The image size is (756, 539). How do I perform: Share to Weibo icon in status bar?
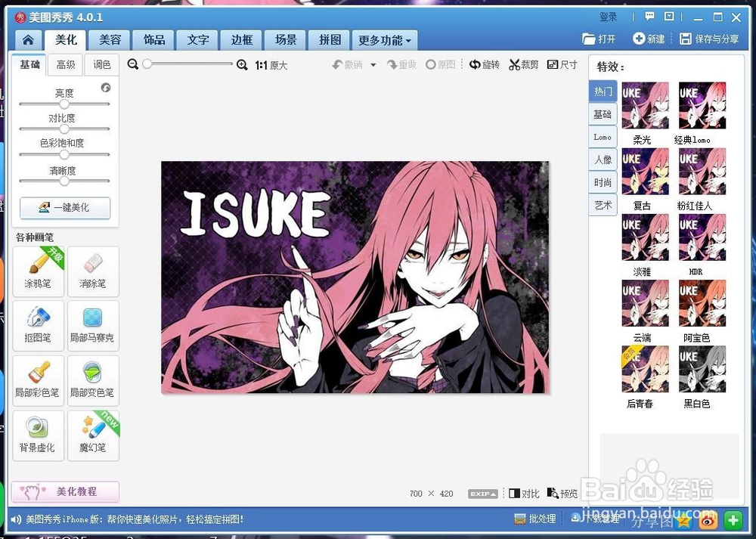coord(709,519)
